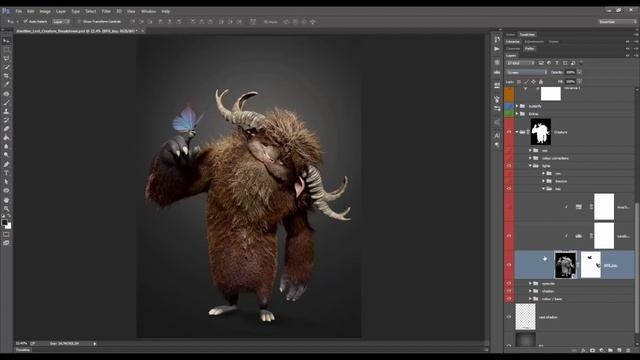Click the Fill percentage field

pyautogui.click(x=570, y=82)
